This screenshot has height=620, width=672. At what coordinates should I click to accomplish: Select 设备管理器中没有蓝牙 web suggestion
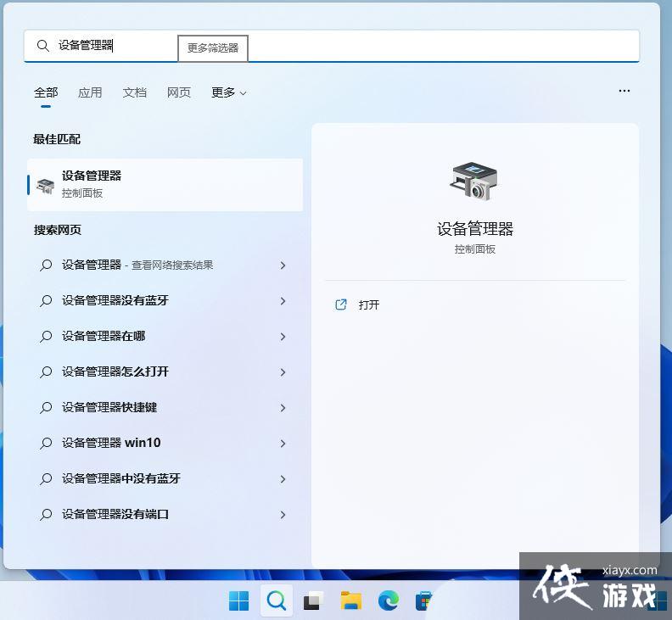(163, 478)
